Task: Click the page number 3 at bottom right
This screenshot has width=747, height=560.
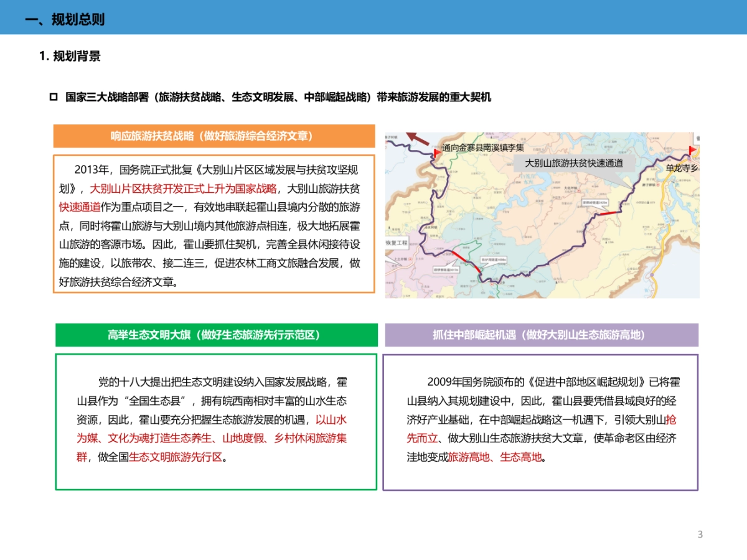Action: click(x=700, y=533)
